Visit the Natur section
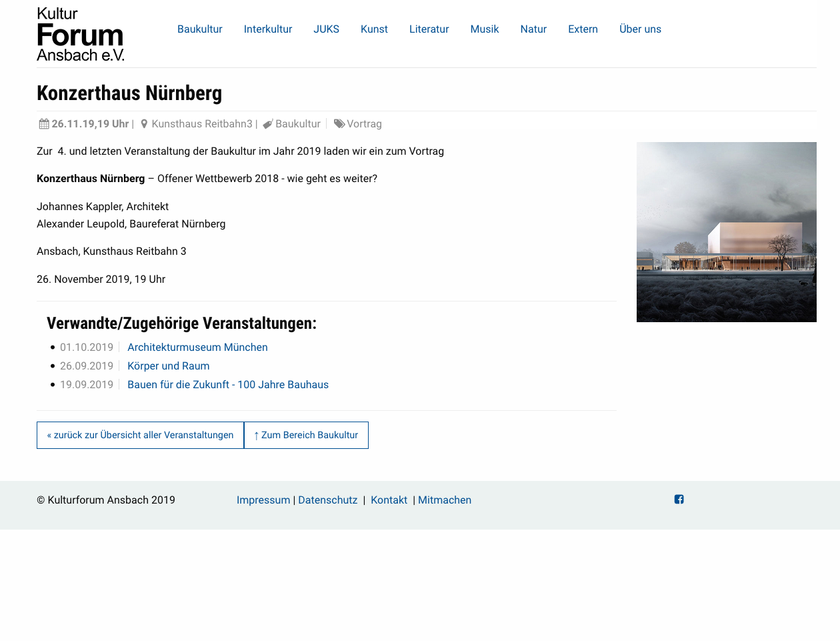The image size is (840, 641). click(x=533, y=29)
